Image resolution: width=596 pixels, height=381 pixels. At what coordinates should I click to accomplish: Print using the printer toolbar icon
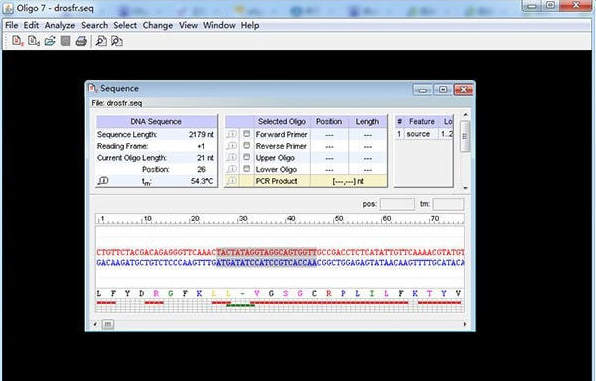click(81, 41)
